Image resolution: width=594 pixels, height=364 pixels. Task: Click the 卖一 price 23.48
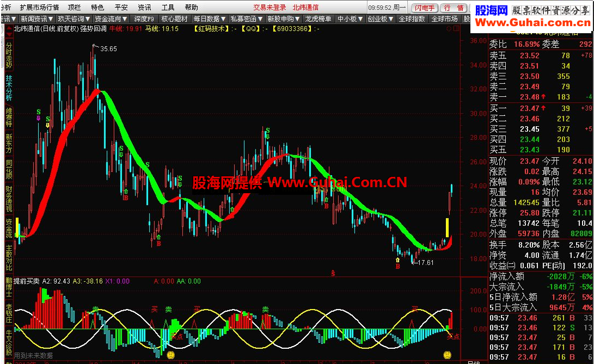coord(530,97)
